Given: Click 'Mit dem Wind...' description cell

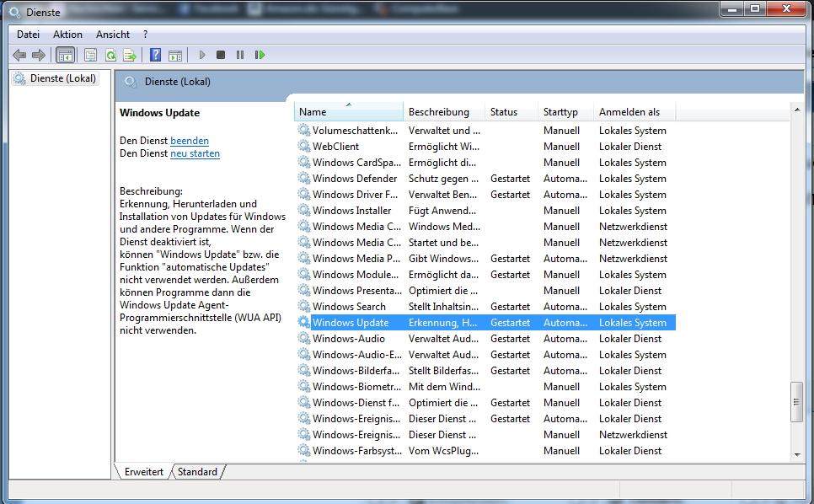Looking at the screenshot, I should 444,387.
